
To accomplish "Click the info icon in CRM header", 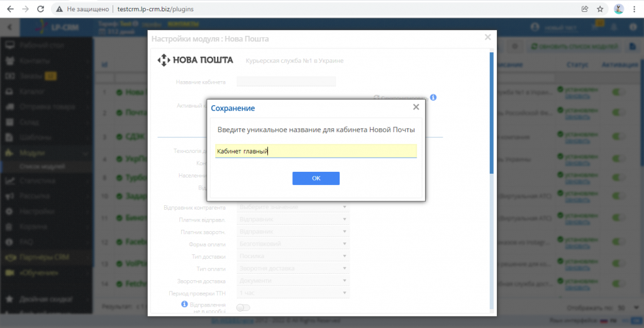I will click(633, 27).
